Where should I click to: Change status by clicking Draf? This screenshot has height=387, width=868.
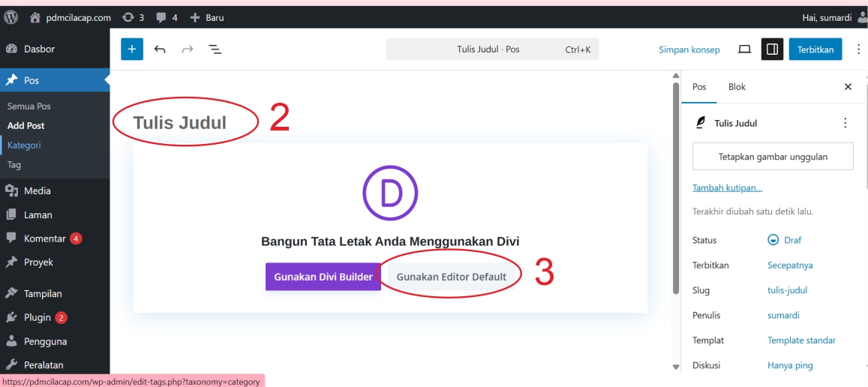(x=785, y=240)
